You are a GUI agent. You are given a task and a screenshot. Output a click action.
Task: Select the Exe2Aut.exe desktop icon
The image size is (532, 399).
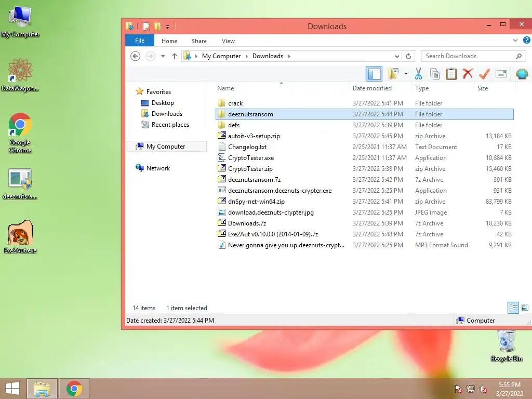click(20, 236)
